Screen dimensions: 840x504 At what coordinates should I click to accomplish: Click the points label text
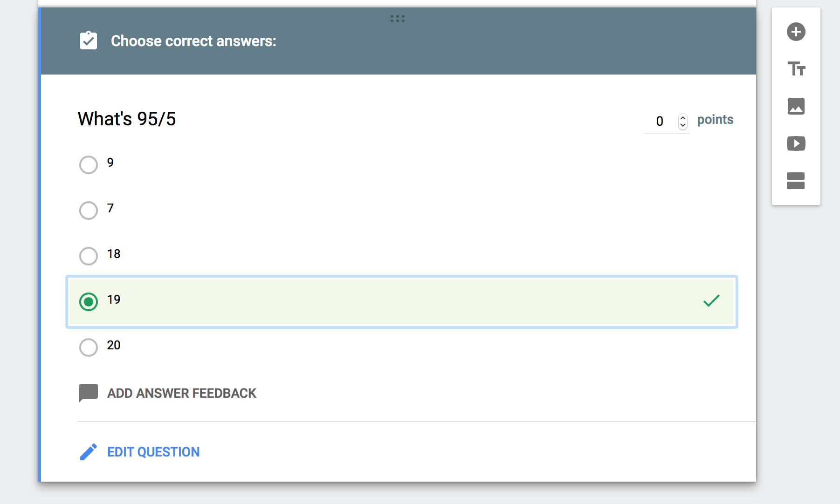point(715,120)
